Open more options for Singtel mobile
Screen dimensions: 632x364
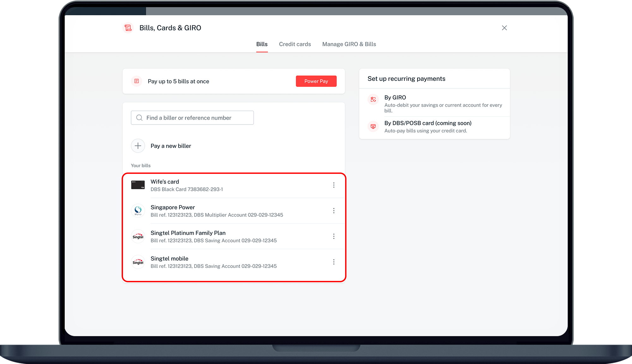click(334, 262)
